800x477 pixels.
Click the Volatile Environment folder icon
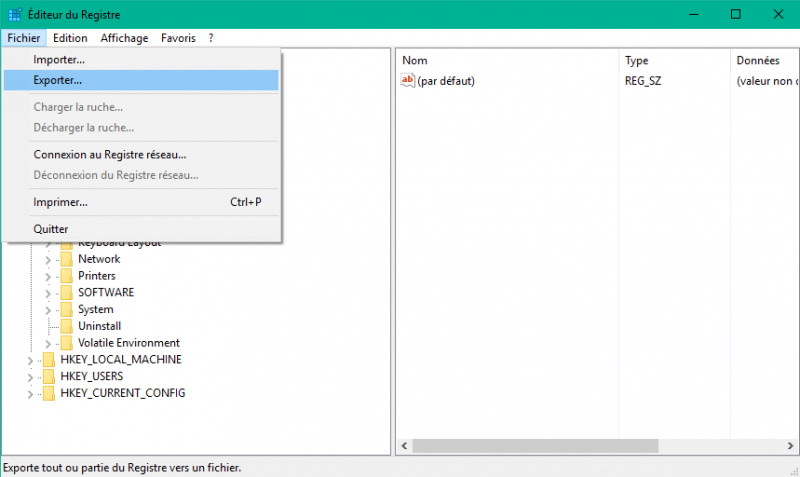[66, 343]
